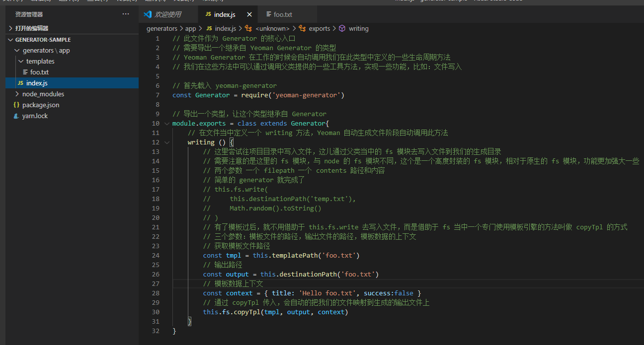Click the 'output' variable on line 26
The height and width of the screenshot is (345, 644).
[x=238, y=274]
